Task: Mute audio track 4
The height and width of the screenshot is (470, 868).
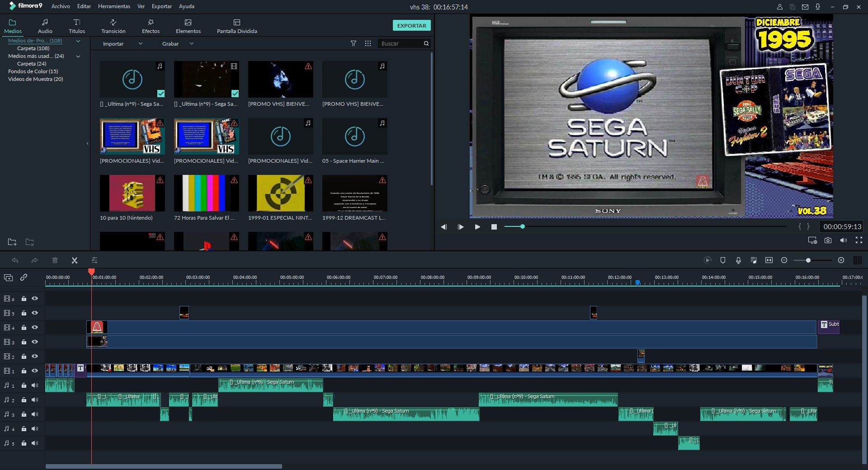Action: 35,429
